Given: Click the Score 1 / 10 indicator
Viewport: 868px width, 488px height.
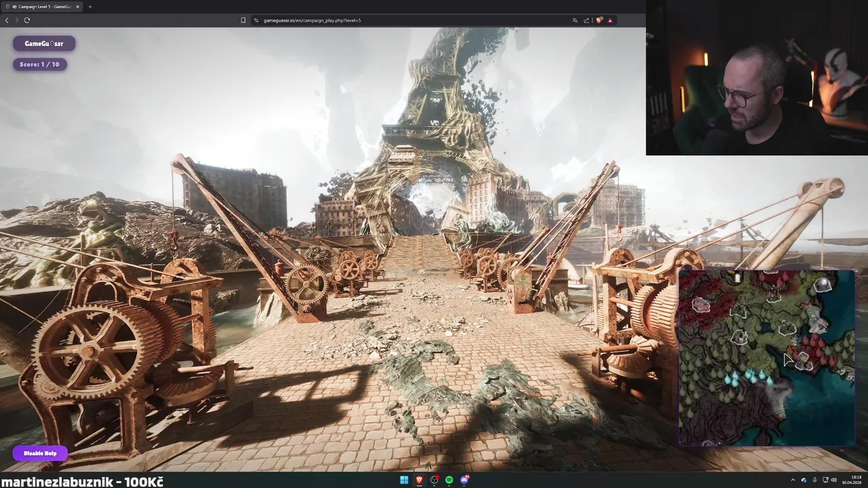Looking at the screenshot, I should pyautogui.click(x=40, y=64).
